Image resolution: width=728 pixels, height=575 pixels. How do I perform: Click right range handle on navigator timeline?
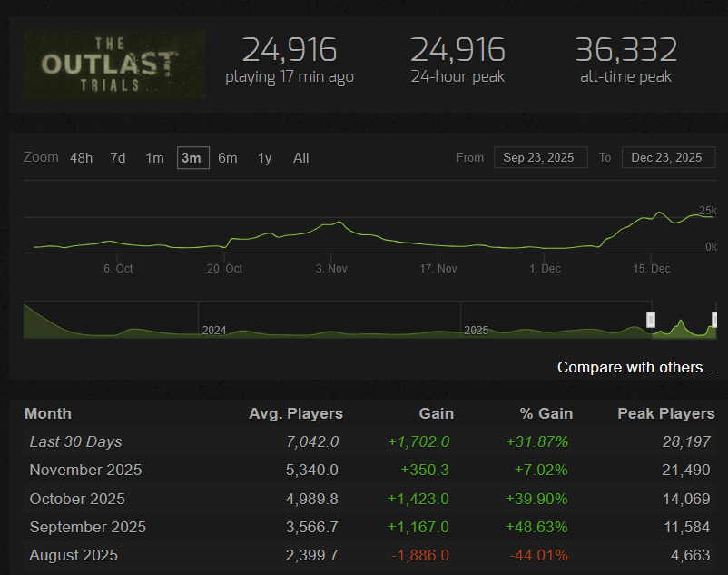714,320
